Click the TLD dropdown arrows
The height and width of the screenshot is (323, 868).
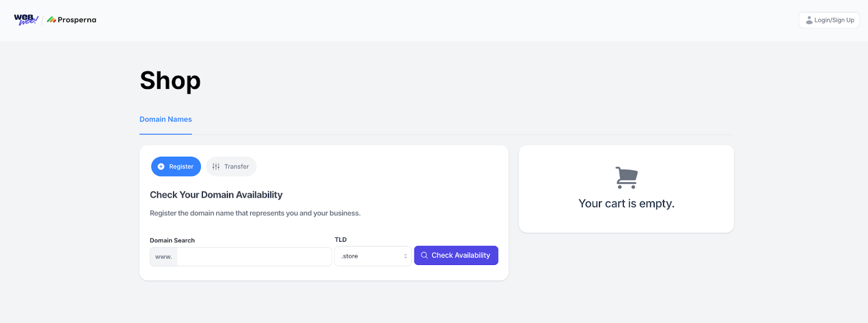tap(405, 256)
